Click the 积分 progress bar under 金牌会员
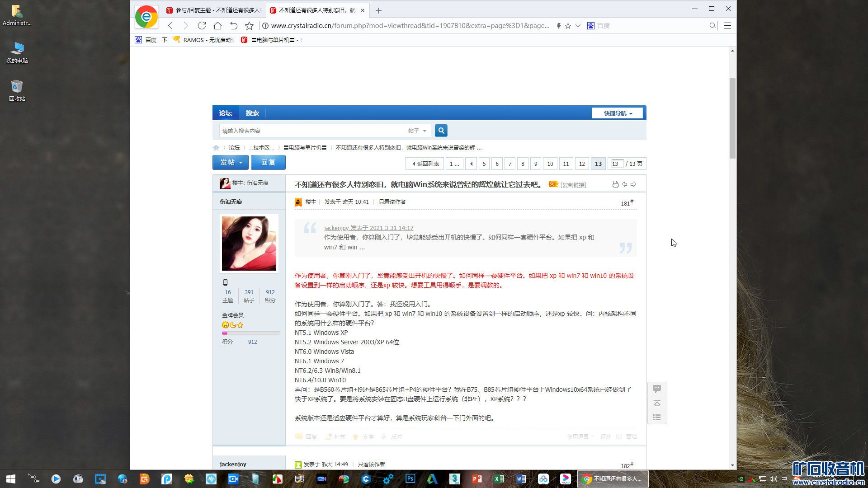The width and height of the screenshot is (868, 488). pos(251,333)
